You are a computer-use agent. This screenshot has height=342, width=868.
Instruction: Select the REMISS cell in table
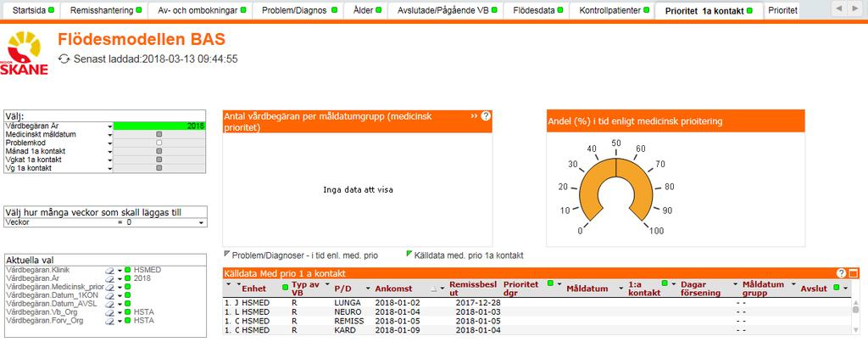point(349,321)
